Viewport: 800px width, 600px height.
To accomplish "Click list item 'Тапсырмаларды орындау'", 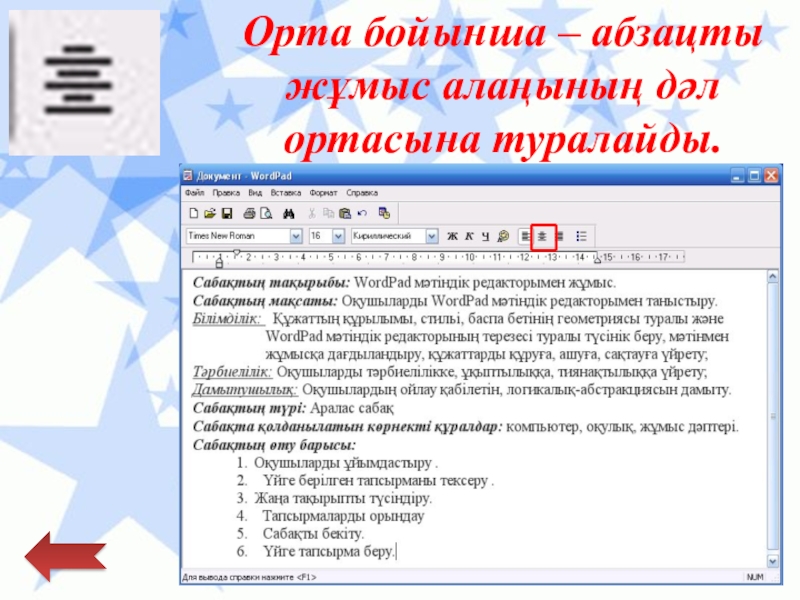I will coord(343,516).
